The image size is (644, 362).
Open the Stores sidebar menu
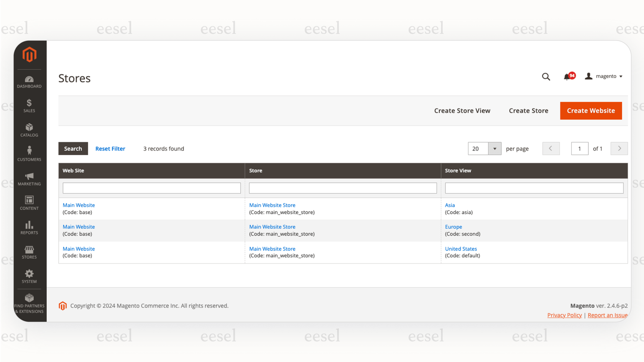click(x=29, y=252)
